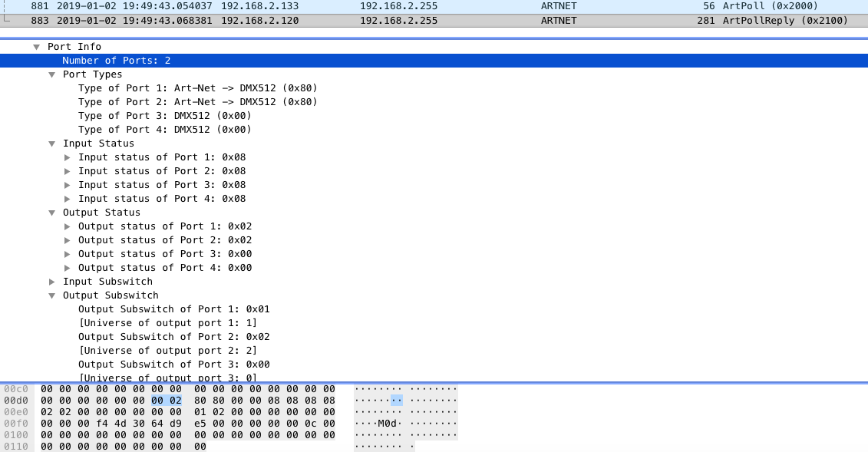
Task: Select the ArtPollReply packet number 883
Action: (x=307, y=21)
